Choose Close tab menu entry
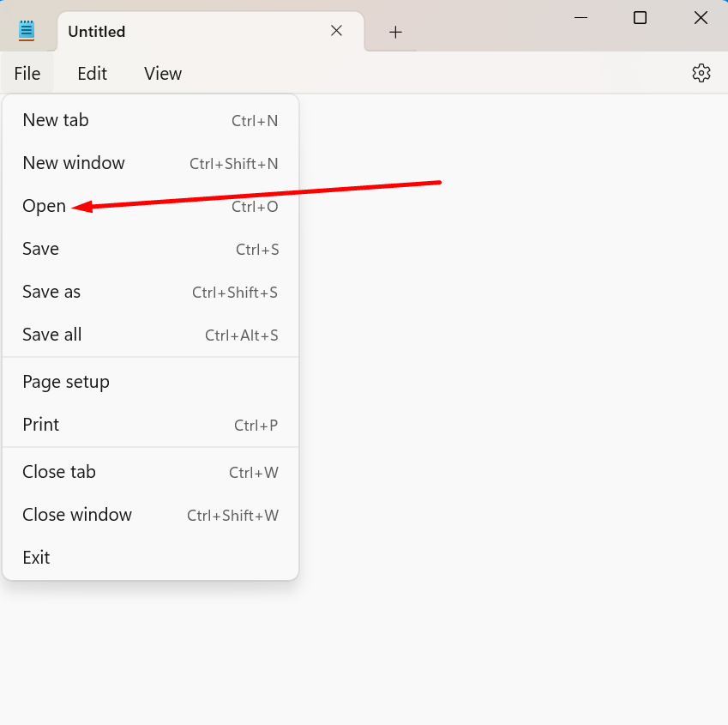 tap(59, 472)
